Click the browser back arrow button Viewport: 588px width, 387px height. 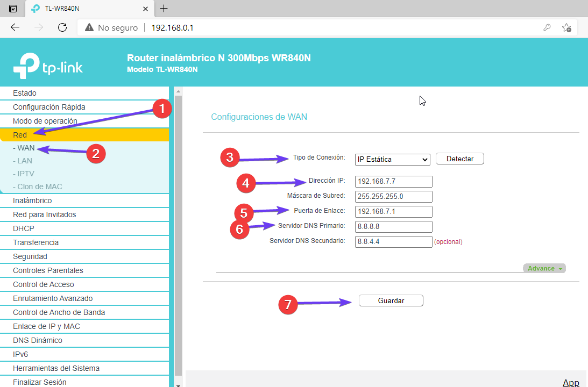pos(15,27)
